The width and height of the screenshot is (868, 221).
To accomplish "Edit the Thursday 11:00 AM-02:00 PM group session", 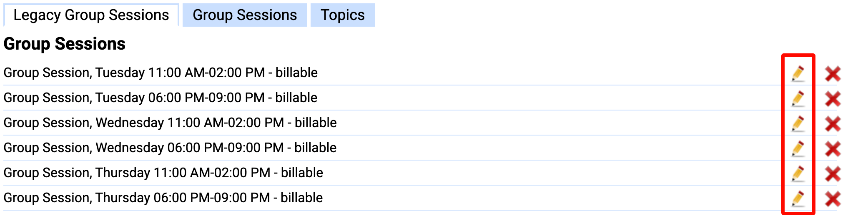I will (x=798, y=174).
